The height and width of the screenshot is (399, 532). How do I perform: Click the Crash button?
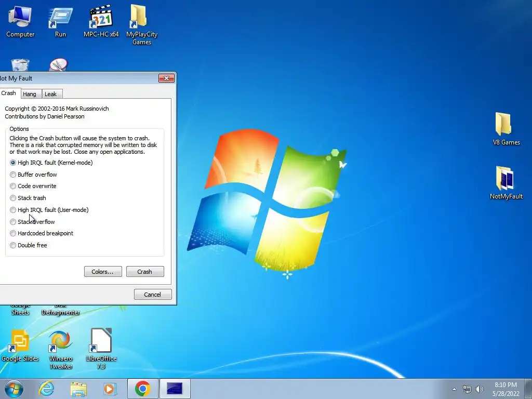pos(145,271)
